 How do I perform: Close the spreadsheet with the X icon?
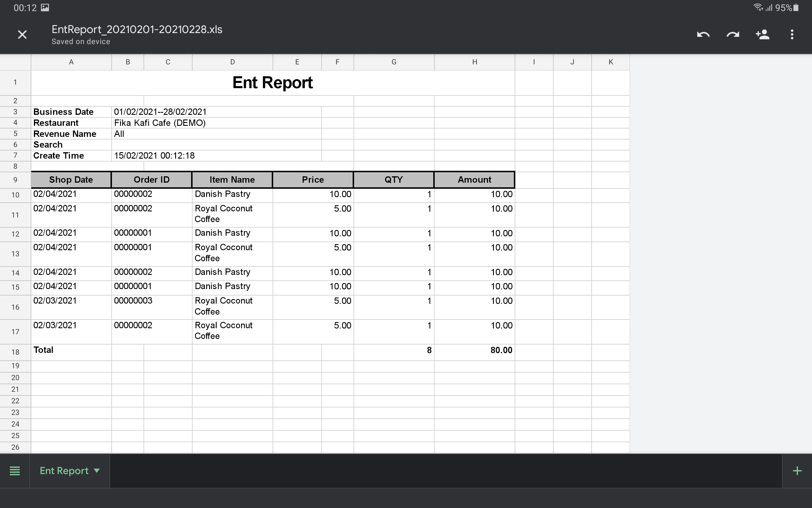pyautogui.click(x=22, y=35)
